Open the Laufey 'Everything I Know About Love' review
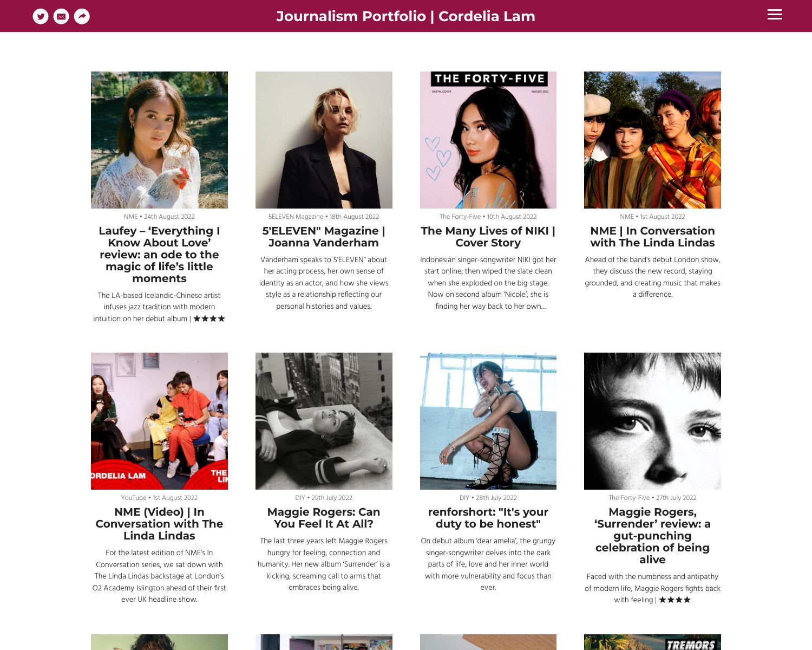 click(159, 255)
